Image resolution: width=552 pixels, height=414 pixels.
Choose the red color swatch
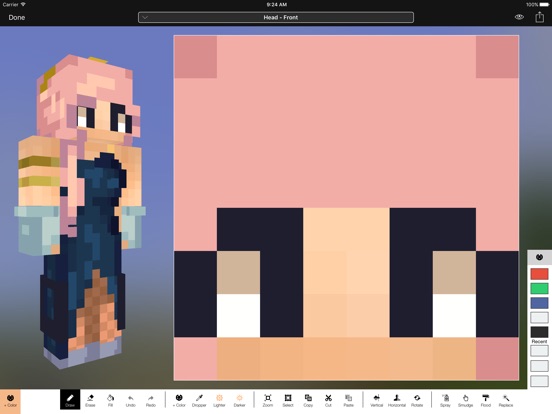pyautogui.click(x=539, y=274)
